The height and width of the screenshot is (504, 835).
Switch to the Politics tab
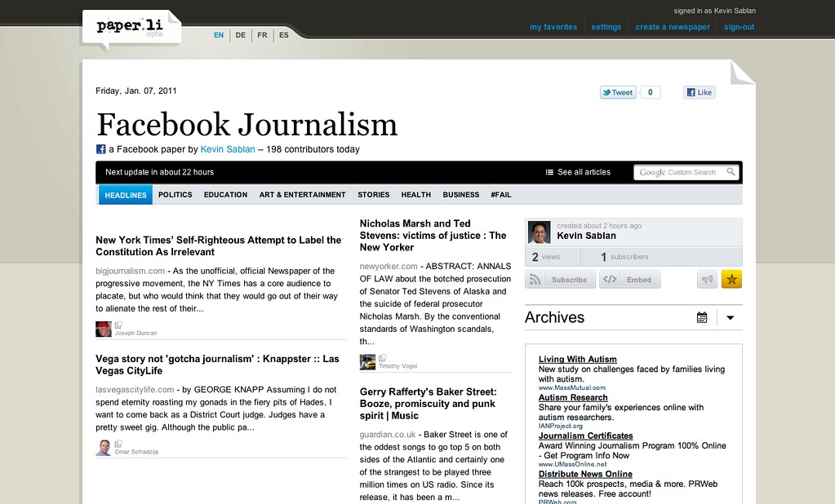pos(175,195)
